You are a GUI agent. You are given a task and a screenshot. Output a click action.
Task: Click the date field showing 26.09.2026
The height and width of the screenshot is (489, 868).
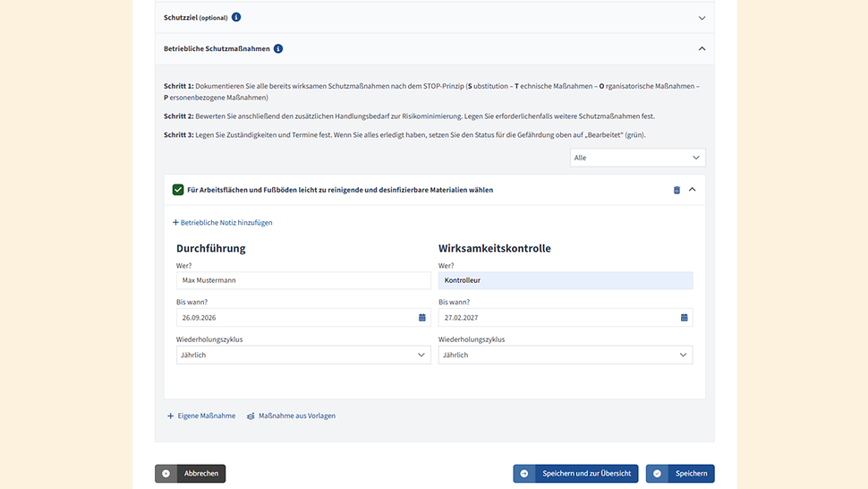coord(303,317)
